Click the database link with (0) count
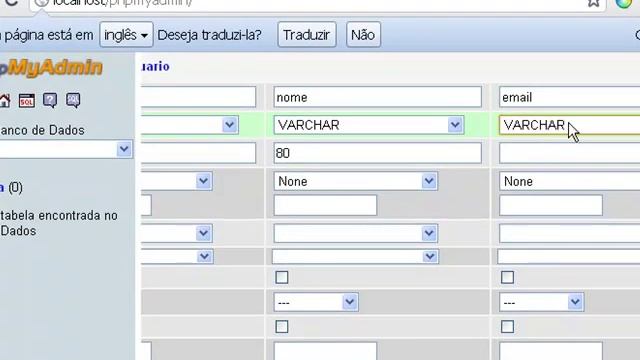The height and width of the screenshot is (360, 640). pos(2,188)
